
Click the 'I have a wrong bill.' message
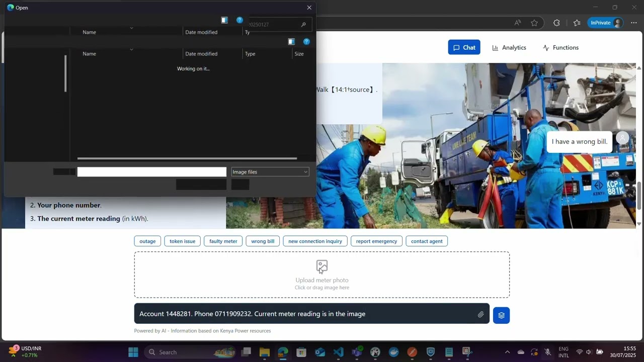[x=580, y=142]
